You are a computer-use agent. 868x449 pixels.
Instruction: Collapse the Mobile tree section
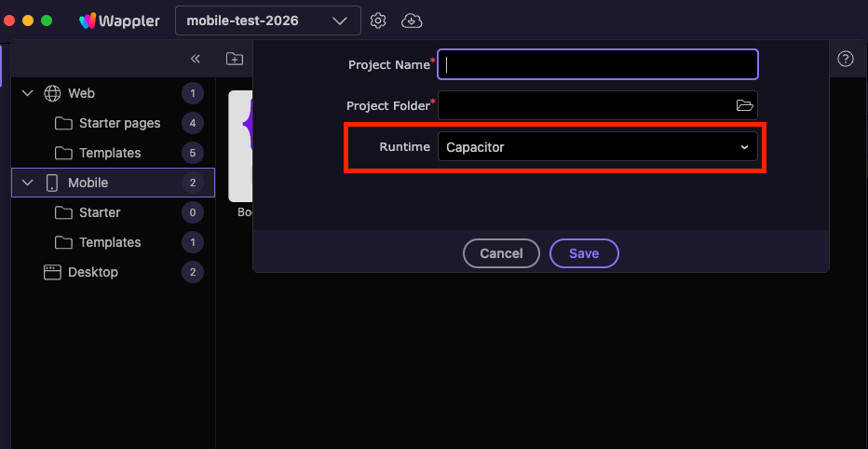(x=27, y=183)
